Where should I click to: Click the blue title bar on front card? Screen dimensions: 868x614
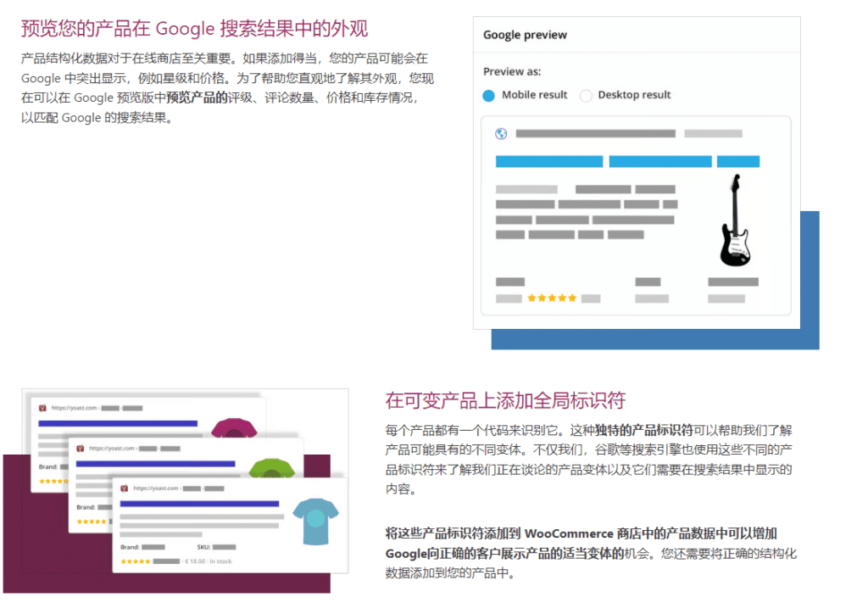coord(199,504)
